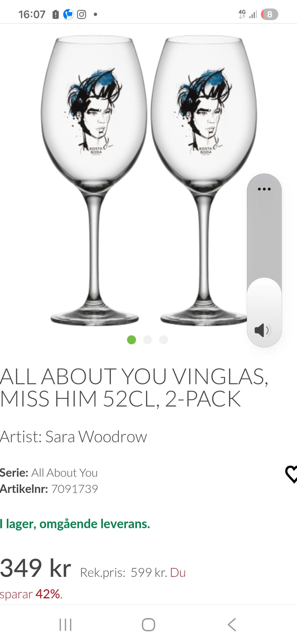This screenshot has width=297, height=644.
Task: Tap the right wine glass image
Action: (204, 181)
